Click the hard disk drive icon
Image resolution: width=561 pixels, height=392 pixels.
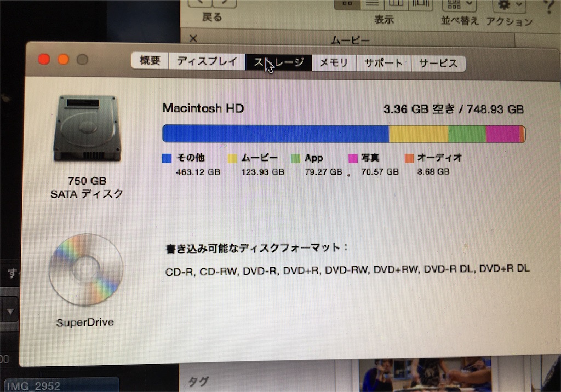pos(87,129)
